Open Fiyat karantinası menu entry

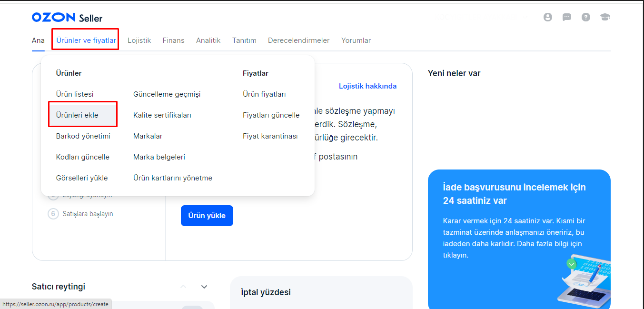coord(270,136)
